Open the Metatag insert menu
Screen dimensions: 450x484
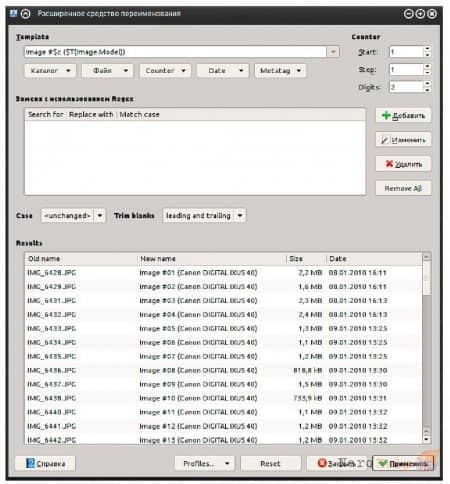(x=280, y=71)
